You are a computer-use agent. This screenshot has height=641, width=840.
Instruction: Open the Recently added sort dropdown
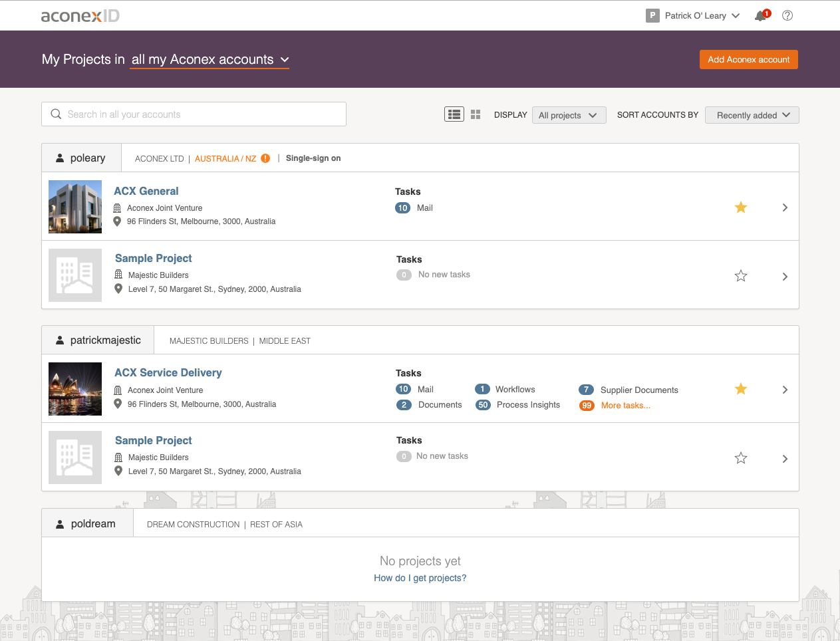[x=752, y=115]
